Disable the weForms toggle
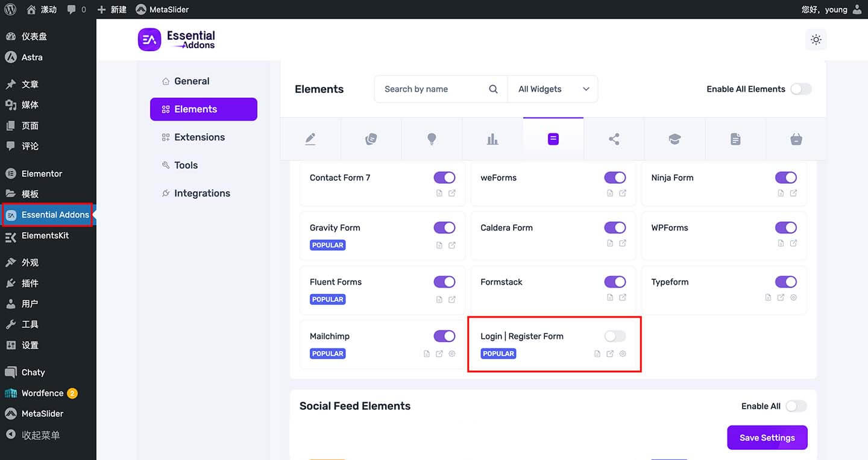The image size is (868, 460). 615,177
